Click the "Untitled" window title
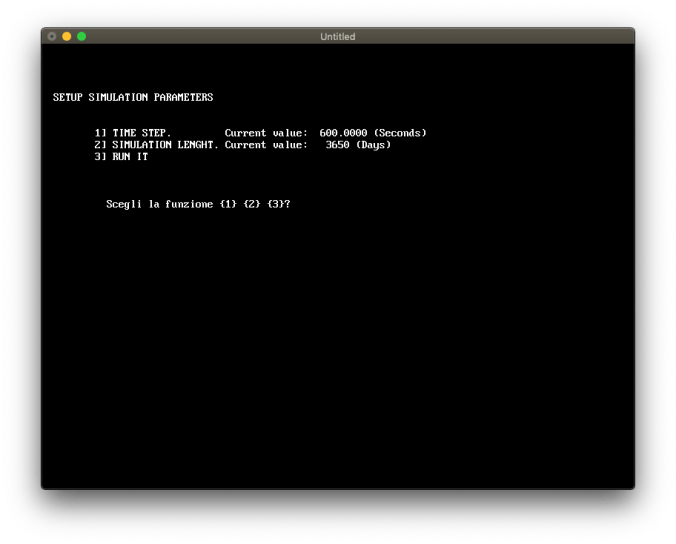Viewport: 676px width, 544px height. click(x=337, y=37)
